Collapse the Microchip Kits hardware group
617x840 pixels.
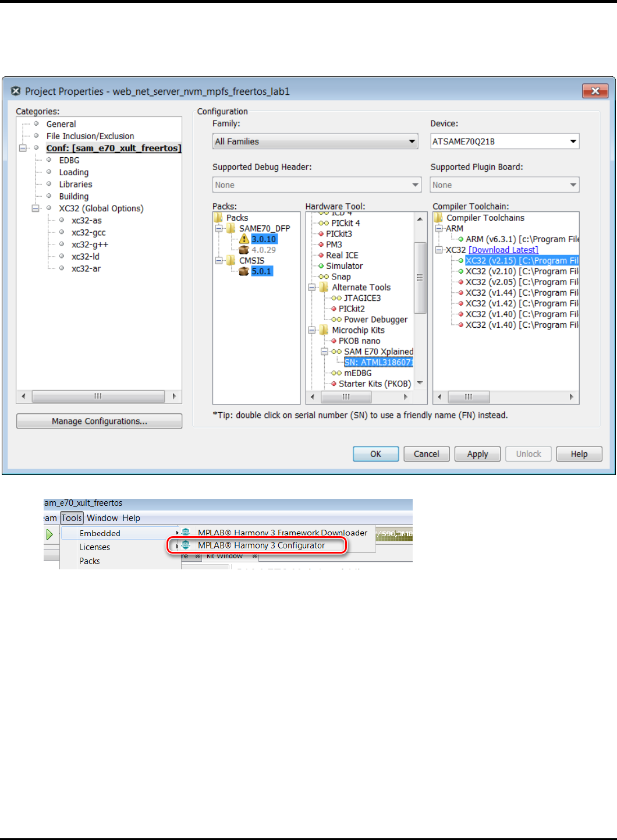pyautogui.click(x=312, y=330)
